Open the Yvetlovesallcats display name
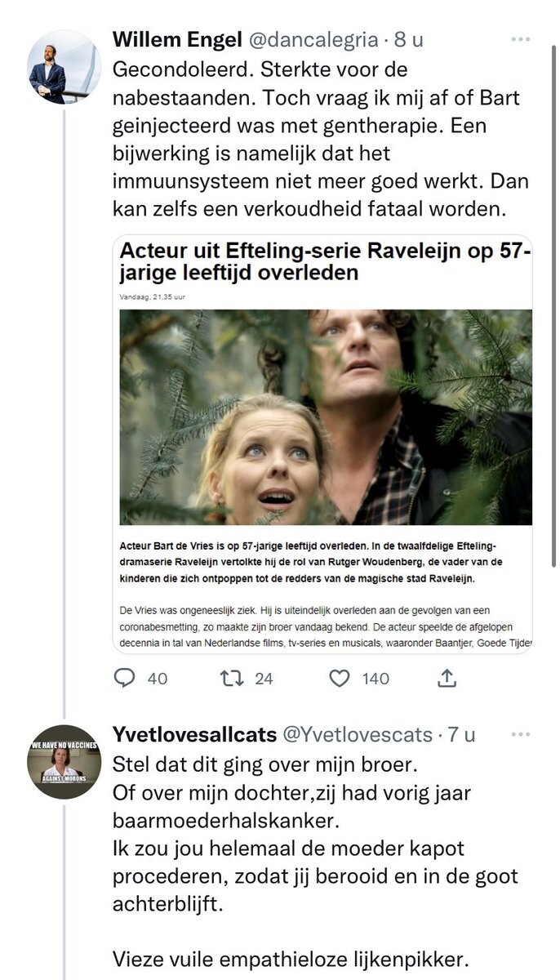The image size is (560, 980). (x=193, y=734)
